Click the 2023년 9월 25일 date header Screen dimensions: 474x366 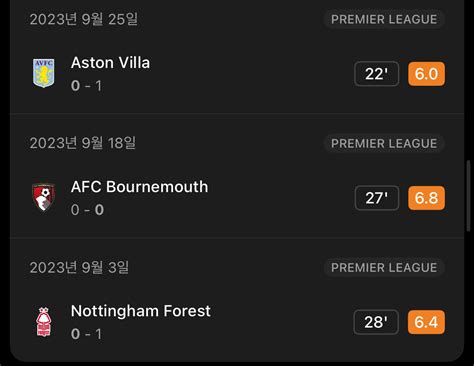[84, 19]
